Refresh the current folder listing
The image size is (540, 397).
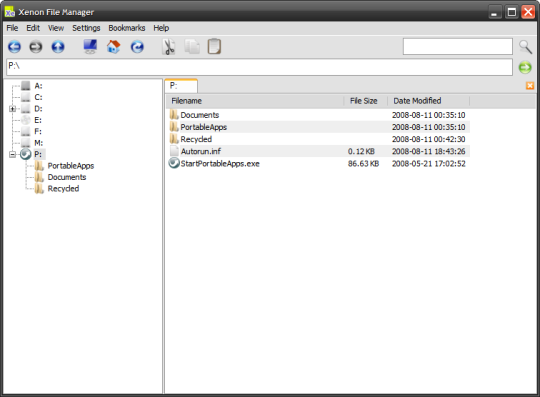137,47
